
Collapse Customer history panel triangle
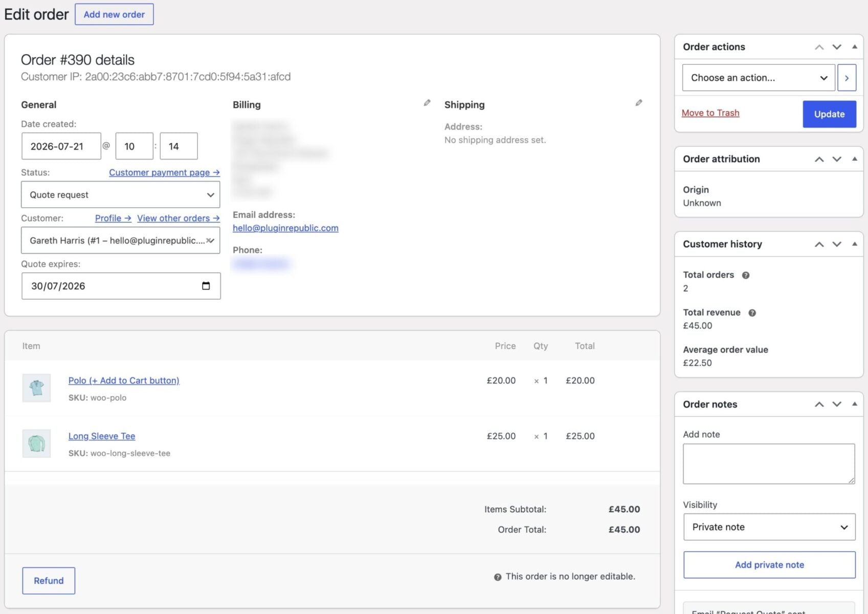click(854, 244)
